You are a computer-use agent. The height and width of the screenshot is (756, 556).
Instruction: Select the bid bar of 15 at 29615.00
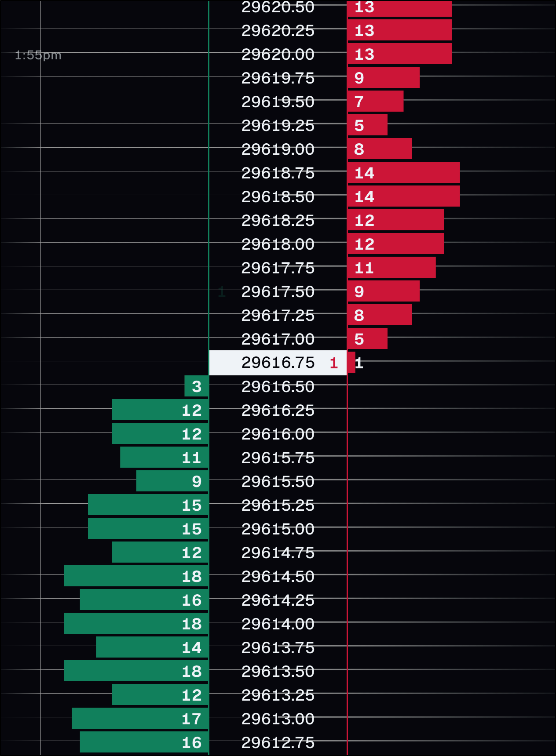pyautogui.click(x=148, y=528)
